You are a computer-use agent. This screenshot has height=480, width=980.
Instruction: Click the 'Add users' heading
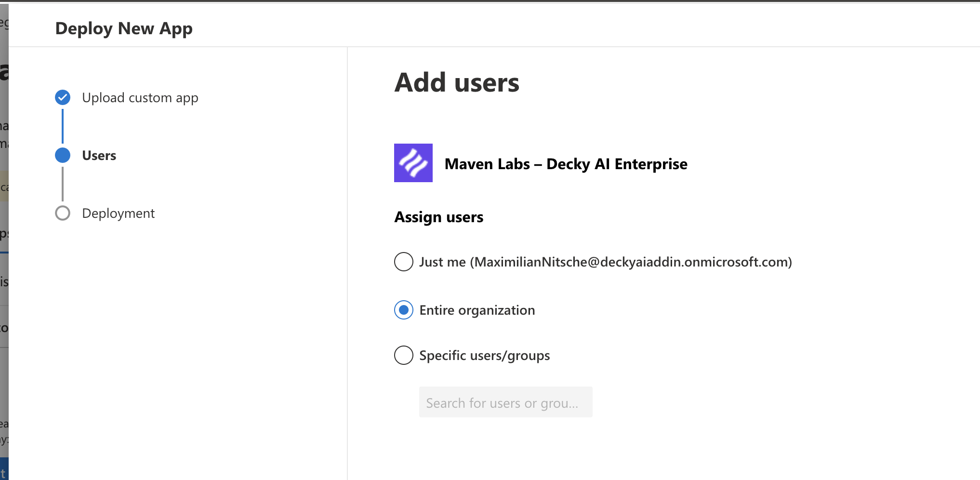(457, 82)
